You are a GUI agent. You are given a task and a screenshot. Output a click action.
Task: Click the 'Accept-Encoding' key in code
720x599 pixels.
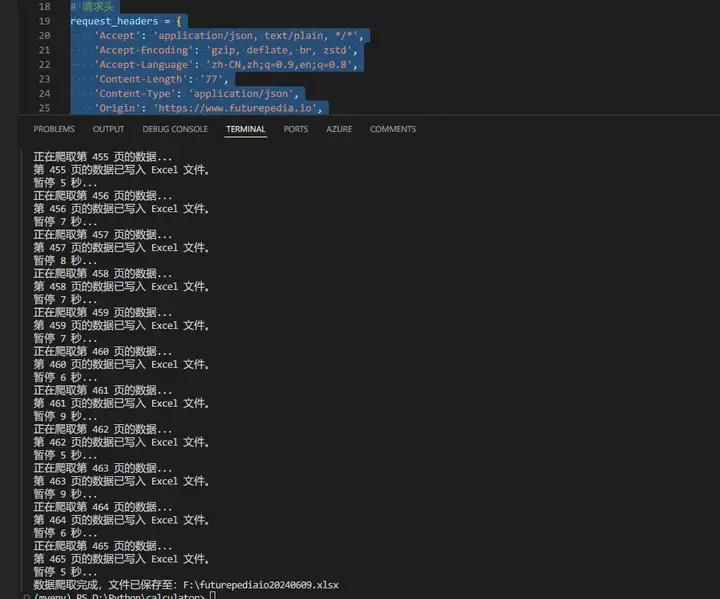coord(144,50)
